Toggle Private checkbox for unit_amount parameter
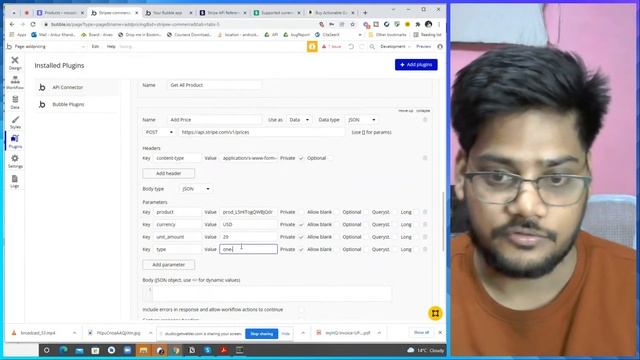 click(301, 237)
